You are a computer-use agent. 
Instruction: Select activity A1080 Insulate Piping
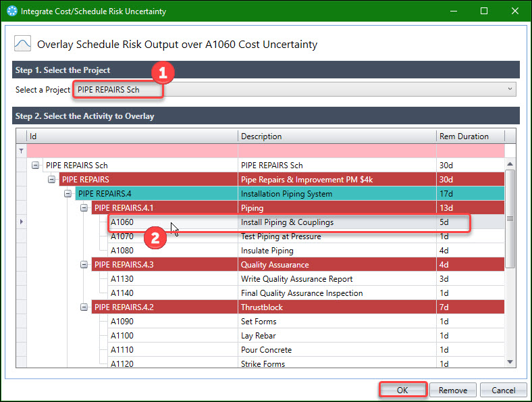[x=122, y=251]
